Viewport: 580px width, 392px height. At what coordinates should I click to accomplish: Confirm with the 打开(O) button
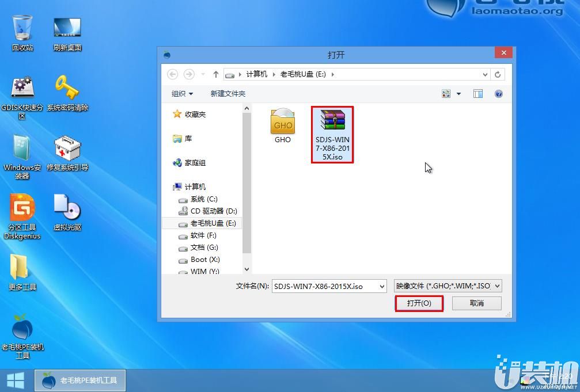[x=419, y=303]
